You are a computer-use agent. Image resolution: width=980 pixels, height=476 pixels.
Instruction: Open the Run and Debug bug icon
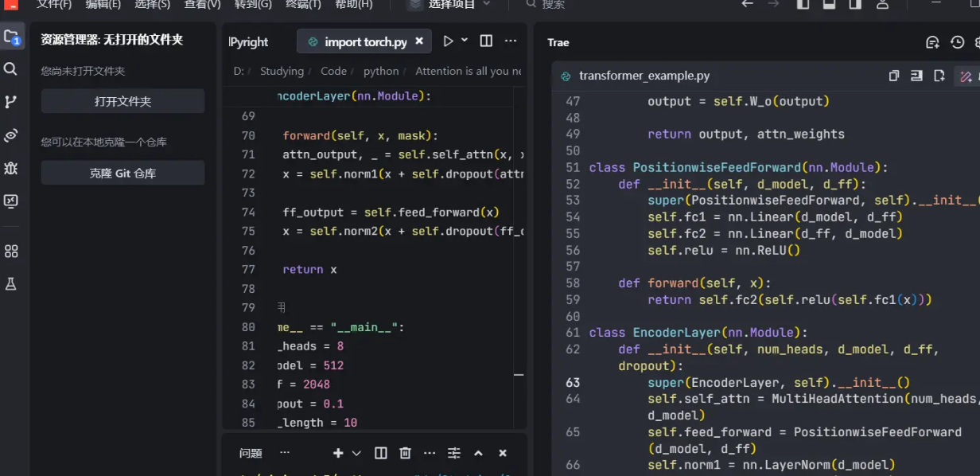[11, 168]
